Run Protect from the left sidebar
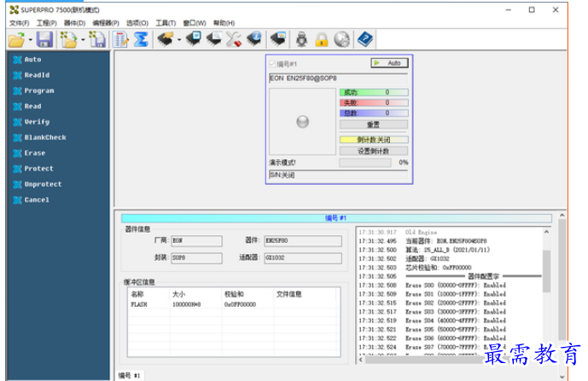This screenshot has height=381, width=588. pyautogui.click(x=38, y=169)
